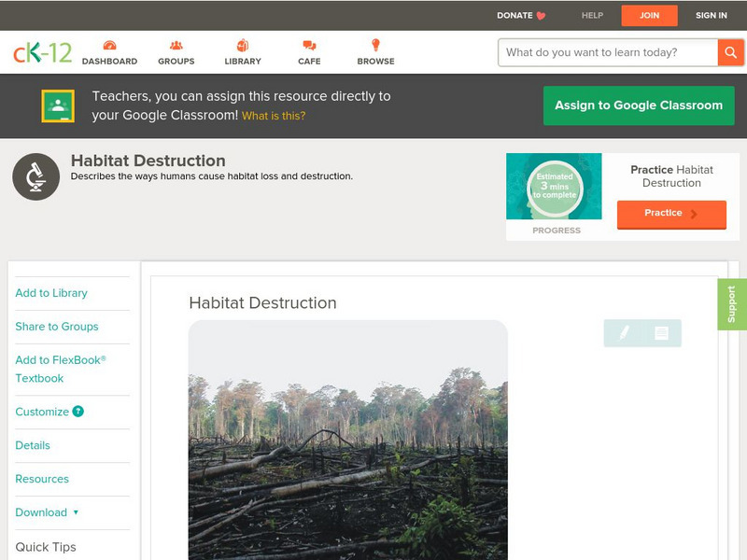Open the Cafe icon in navigation

[309, 46]
